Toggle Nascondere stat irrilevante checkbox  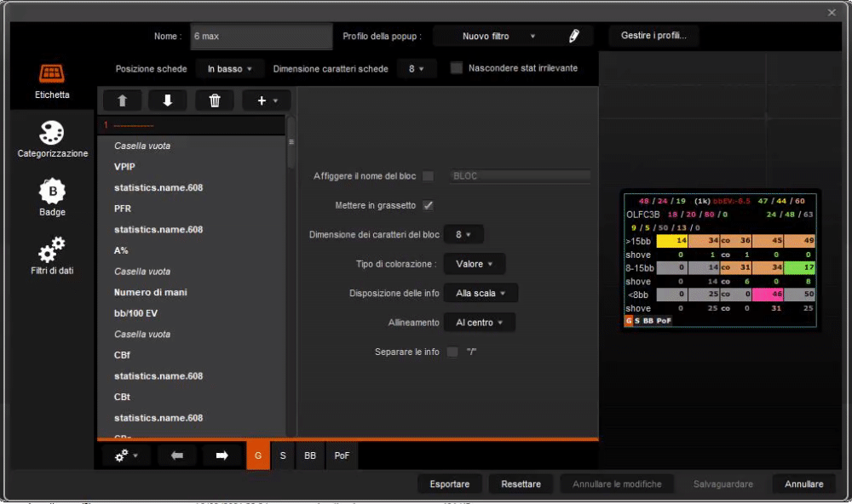click(x=457, y=68)
